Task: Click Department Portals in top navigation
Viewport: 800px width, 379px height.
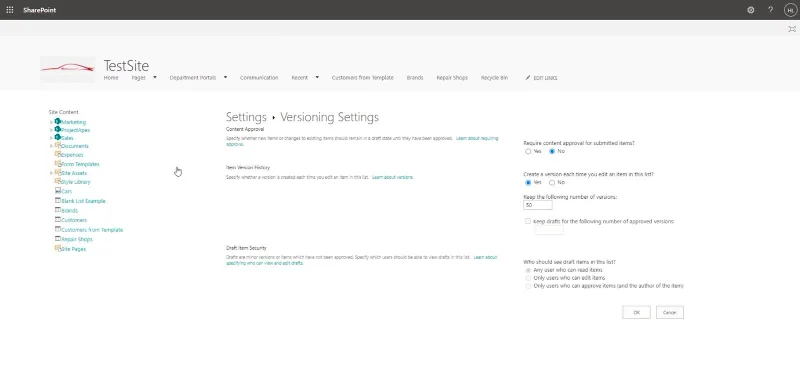Action: pos(193,78)
